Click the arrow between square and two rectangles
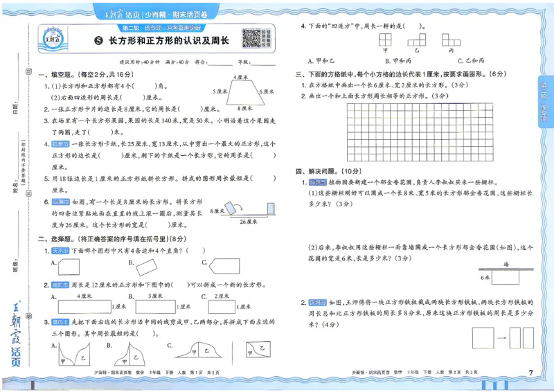554x392 pixels. 501,338
